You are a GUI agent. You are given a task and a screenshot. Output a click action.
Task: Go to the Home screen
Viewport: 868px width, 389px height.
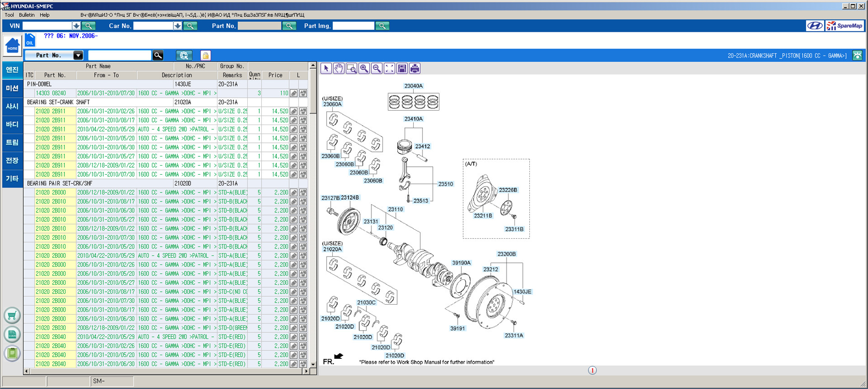[x=12, y=46]
